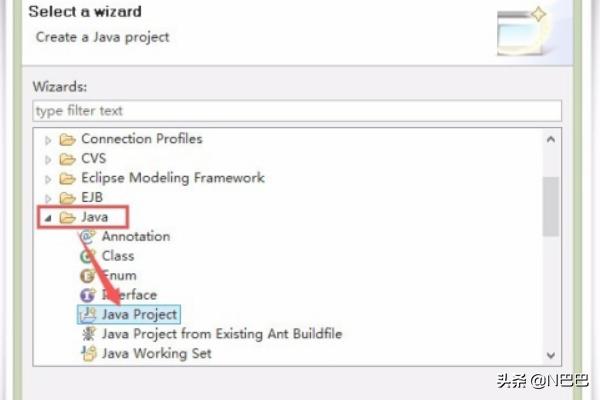Click the Java Project icon
Image resolution: width=600 pixels, height=400 pixels.
point(88,315)
